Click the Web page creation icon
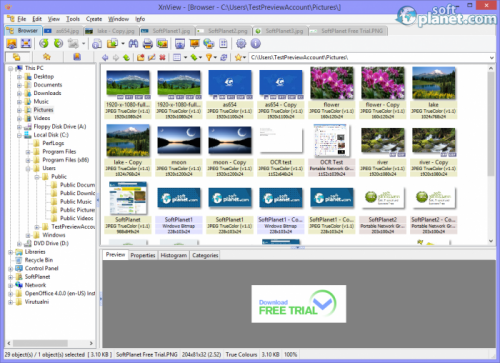The height and width of the screenshot is (363, 500). [209, 44]
